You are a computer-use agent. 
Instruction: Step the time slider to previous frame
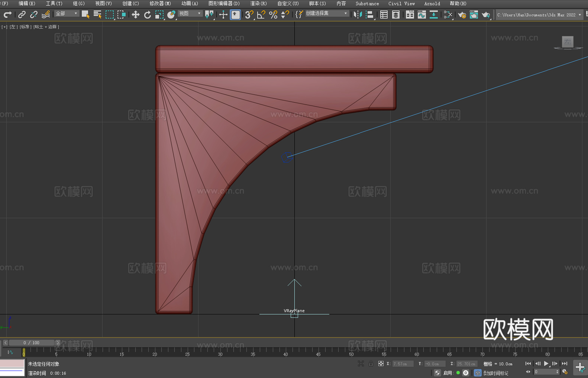5,343
